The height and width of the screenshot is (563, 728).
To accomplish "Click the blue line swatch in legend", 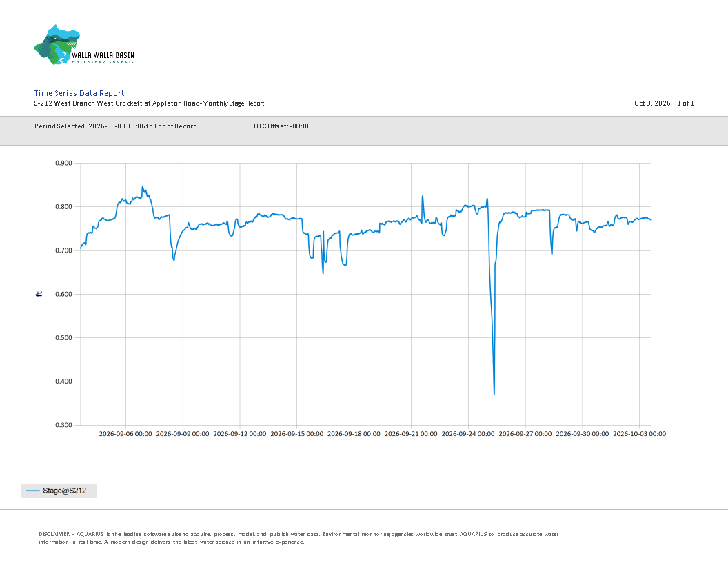I will 32,491.
